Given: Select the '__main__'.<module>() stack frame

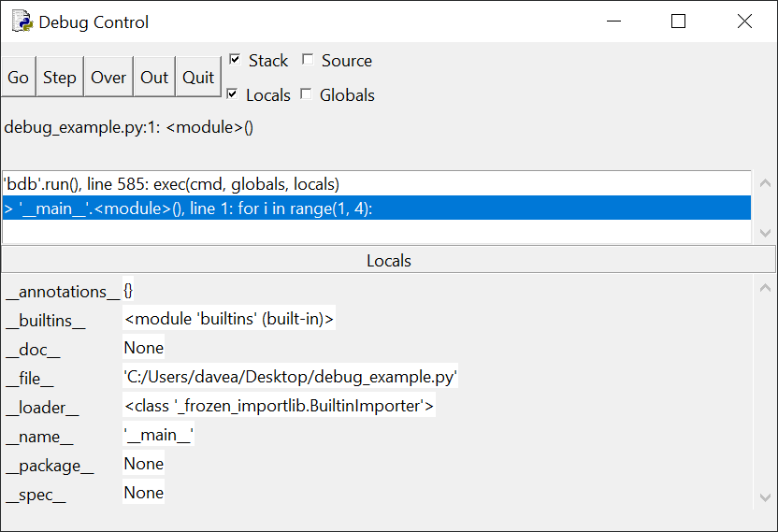Looking at the screenshot, I should click(187, 208).
